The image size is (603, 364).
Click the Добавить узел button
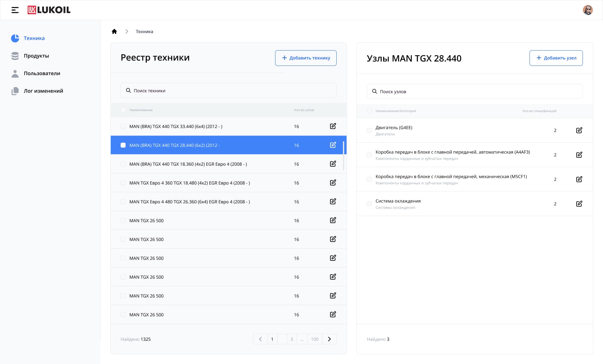(556, 58)
